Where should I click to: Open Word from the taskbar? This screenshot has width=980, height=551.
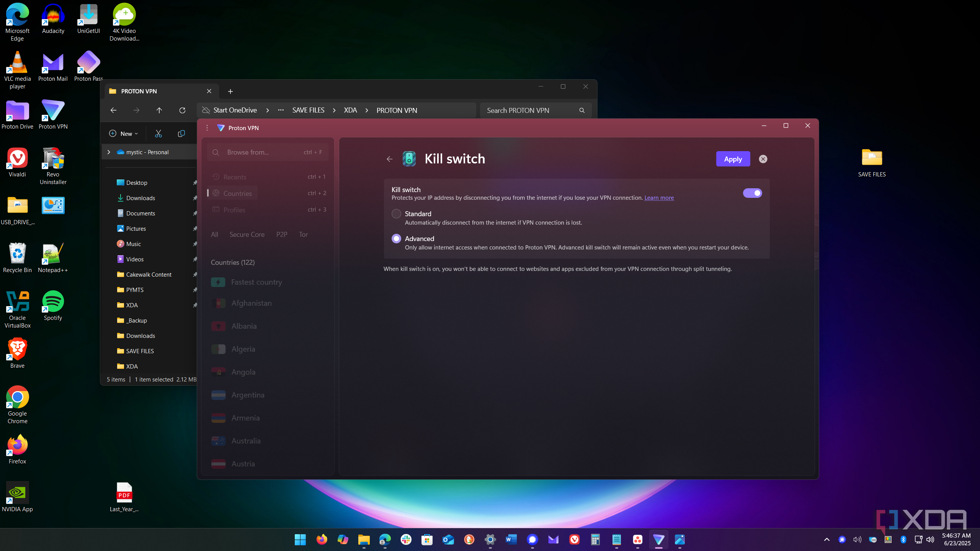coord(511,540)
